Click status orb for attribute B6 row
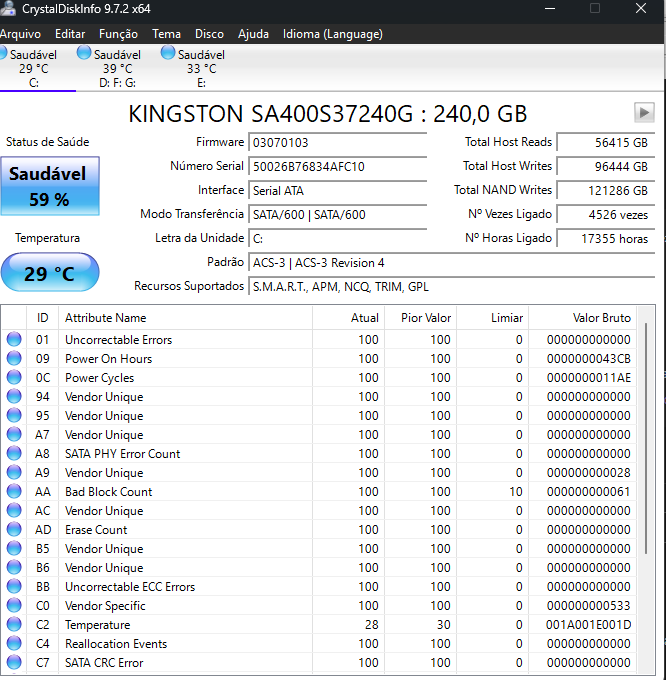Screen dimensions: 666x680 14,568
